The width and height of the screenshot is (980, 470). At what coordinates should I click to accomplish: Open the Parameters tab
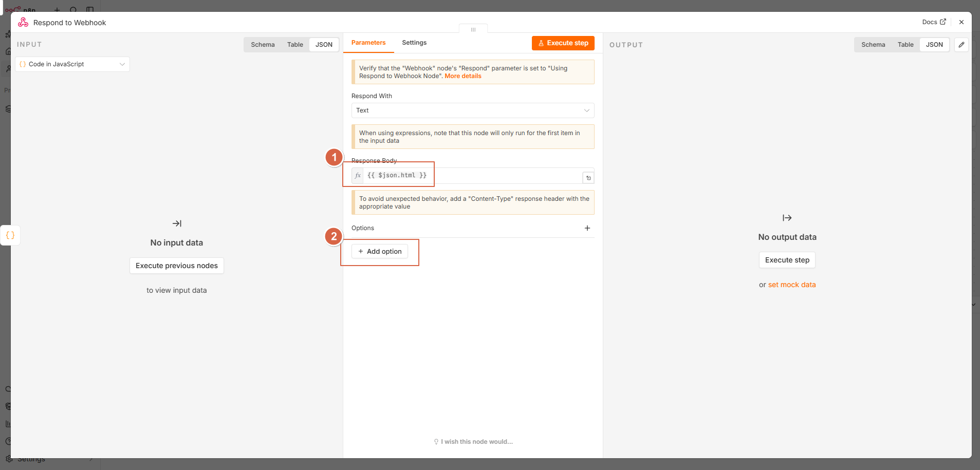pyautogui.click(x=368, y=43)
